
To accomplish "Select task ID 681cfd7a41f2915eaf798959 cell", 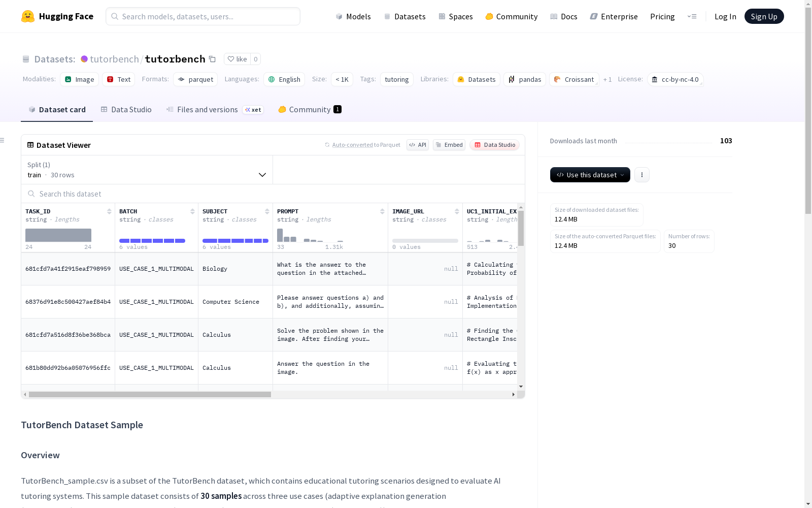I will 68,269.
